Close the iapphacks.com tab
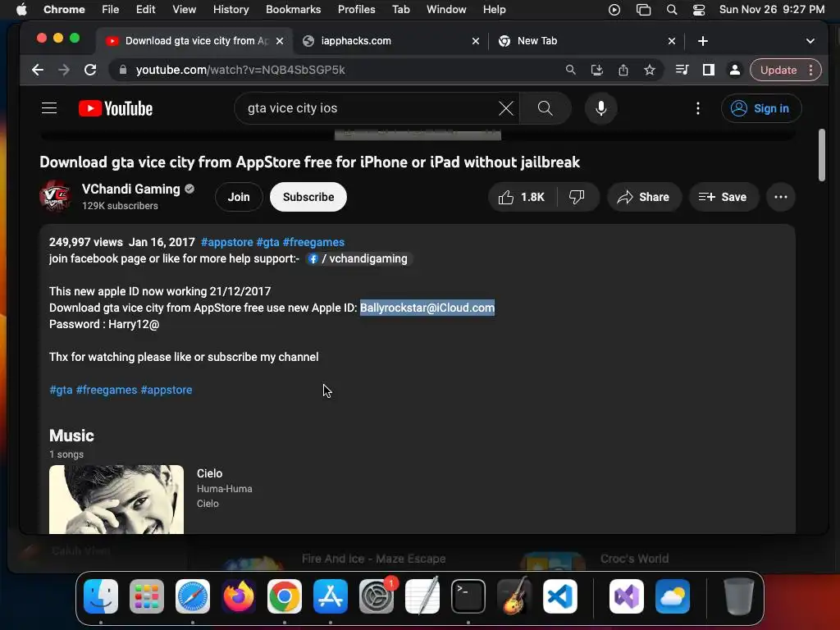 coord(475,41)
